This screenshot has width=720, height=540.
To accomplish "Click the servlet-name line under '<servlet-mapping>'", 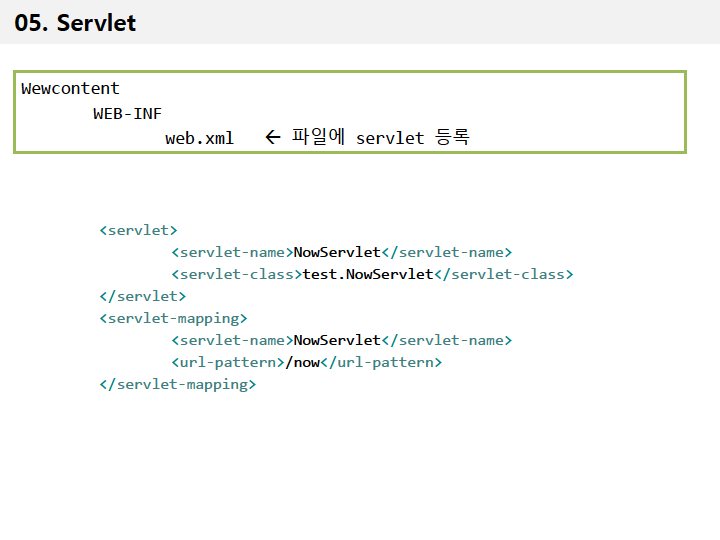I will point(342,340).
